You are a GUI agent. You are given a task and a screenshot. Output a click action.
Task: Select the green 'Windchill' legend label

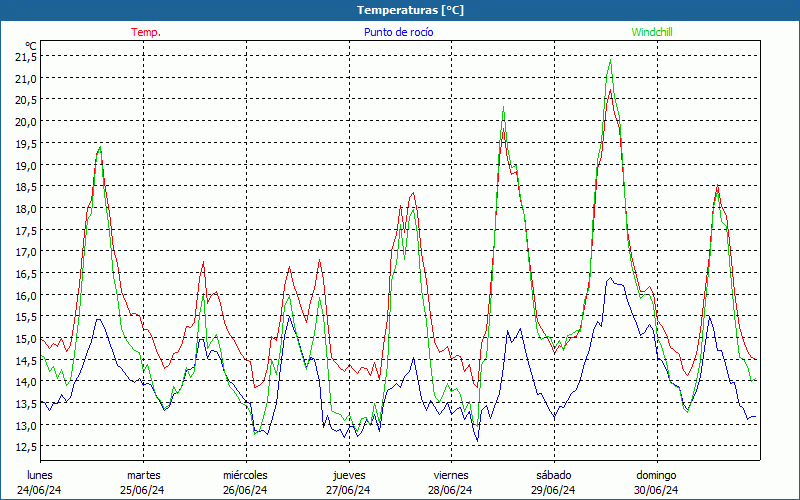tap(652, 32)
